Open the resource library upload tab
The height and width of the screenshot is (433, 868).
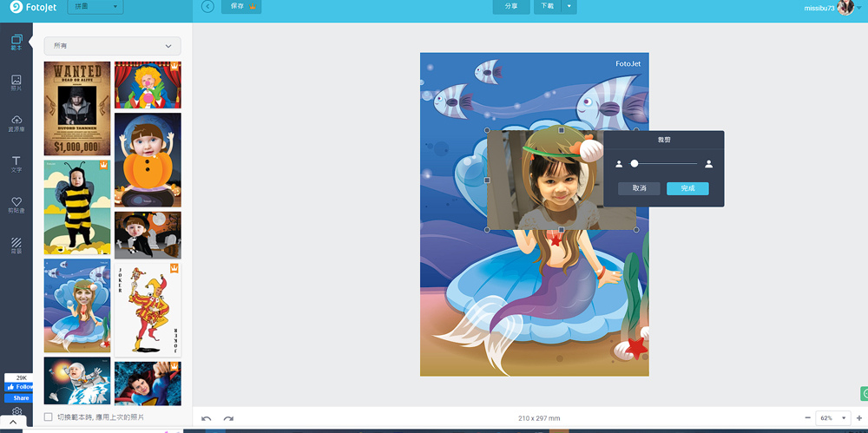tap(16, 123)
